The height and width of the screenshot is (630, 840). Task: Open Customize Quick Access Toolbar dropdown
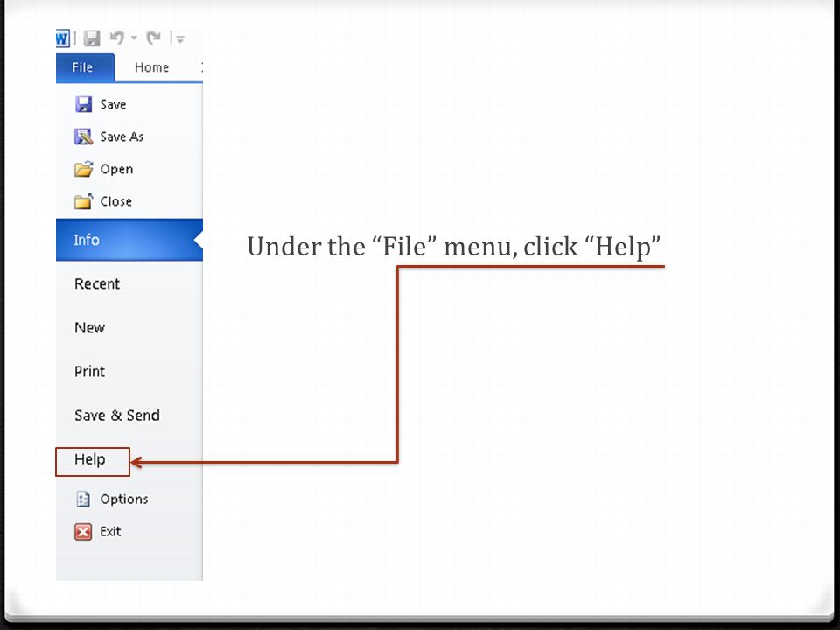[180, 39]
